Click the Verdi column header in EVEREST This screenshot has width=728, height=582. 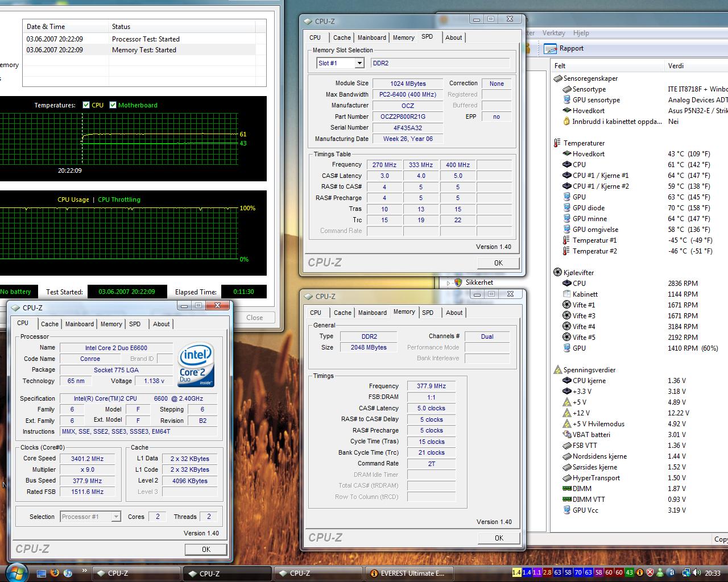pos(696,66)
